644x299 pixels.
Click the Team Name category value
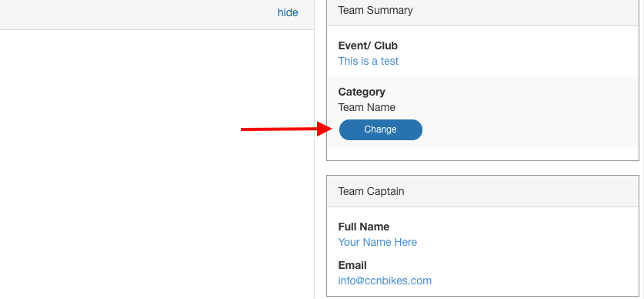coord(367,107)
